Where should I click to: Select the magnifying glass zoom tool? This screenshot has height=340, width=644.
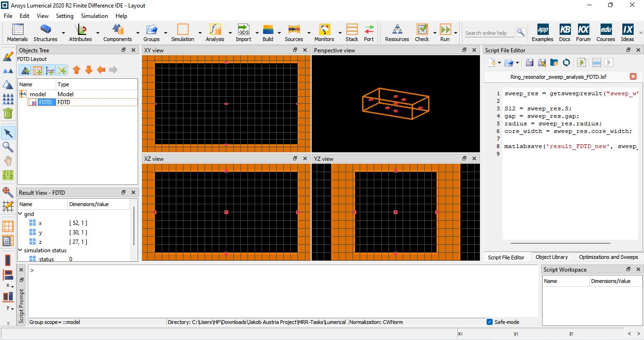tap(8, 147)
